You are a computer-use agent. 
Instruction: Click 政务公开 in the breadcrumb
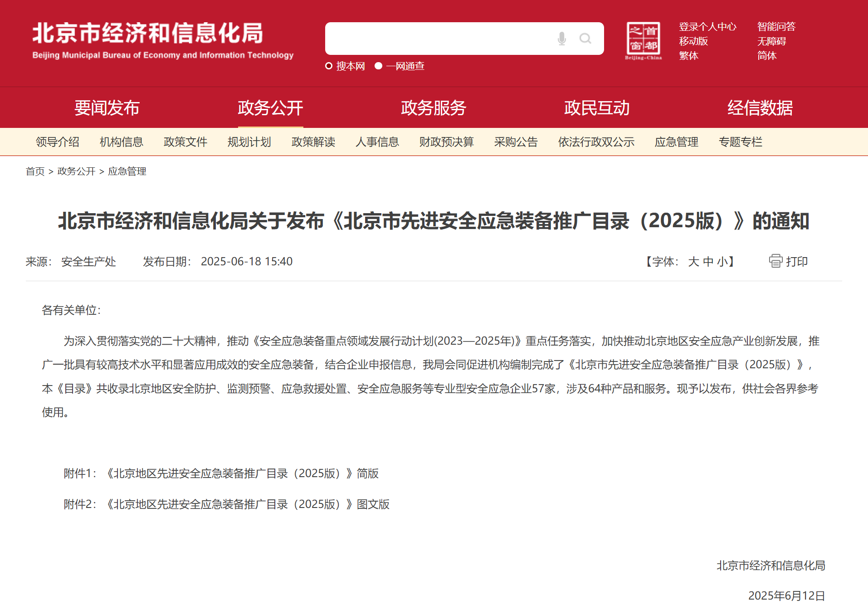[x=76, y=171]
